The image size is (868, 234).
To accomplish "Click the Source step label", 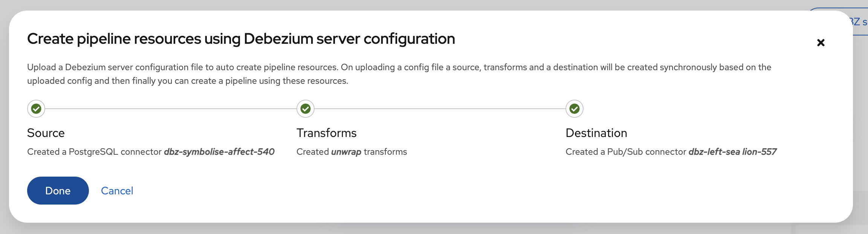I will (46, 133).
